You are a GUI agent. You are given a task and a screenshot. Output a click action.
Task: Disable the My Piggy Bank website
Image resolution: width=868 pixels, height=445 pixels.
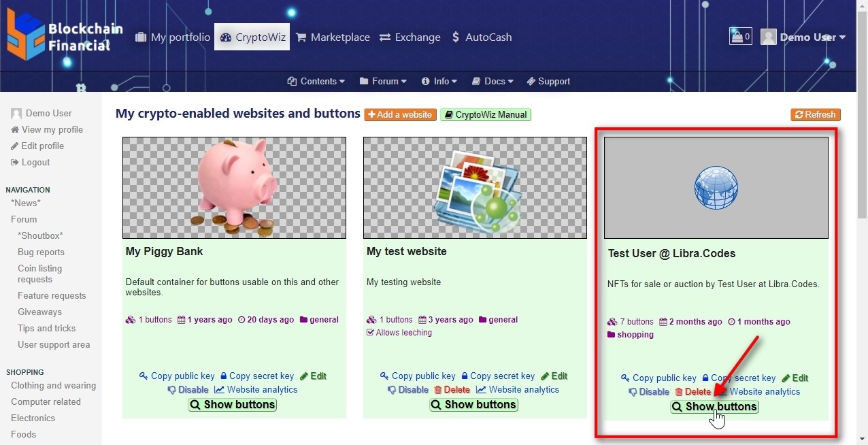tap(188, 390)
